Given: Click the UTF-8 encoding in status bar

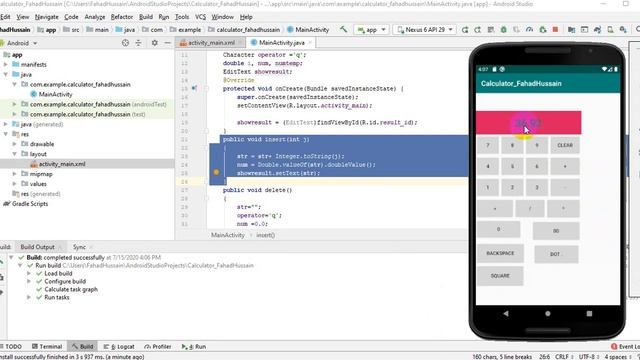Looking at the screenshot, I should click(588, 357).
